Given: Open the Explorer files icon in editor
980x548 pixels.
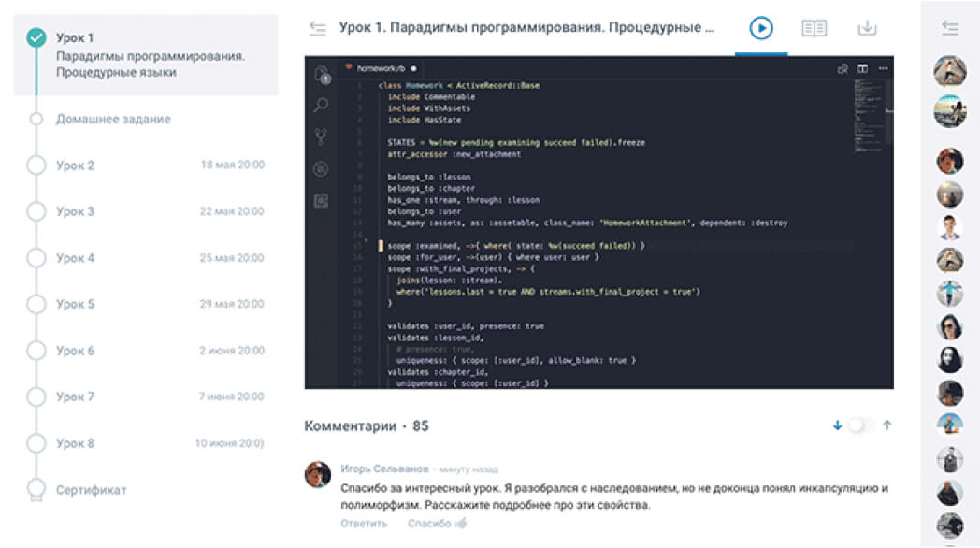Looking at the screenshot, I should tap(322, 75).
